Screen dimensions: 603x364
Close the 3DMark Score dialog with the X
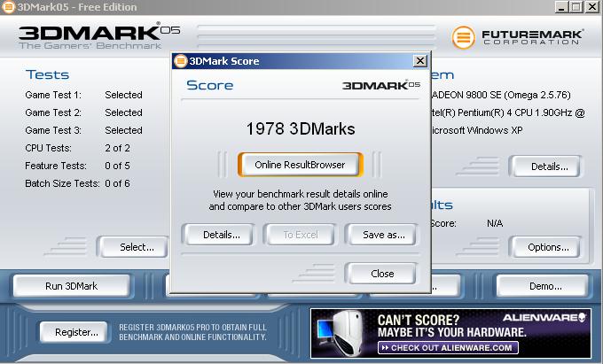click(420, 60)
